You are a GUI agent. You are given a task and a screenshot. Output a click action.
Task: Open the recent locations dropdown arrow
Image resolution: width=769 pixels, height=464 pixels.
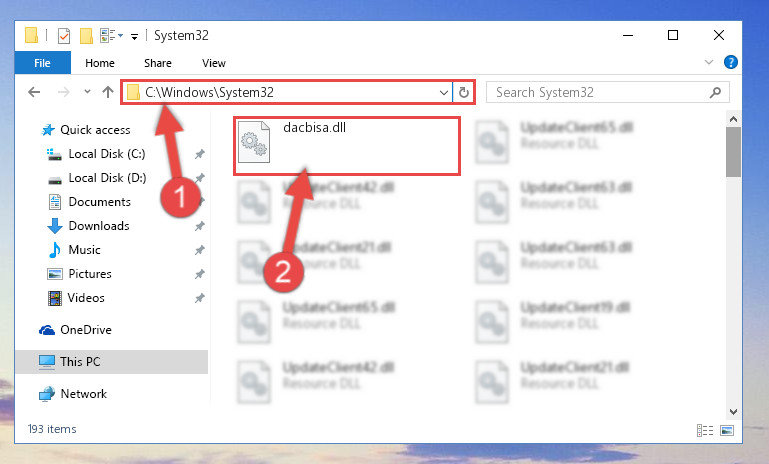[x=87, y=92]
